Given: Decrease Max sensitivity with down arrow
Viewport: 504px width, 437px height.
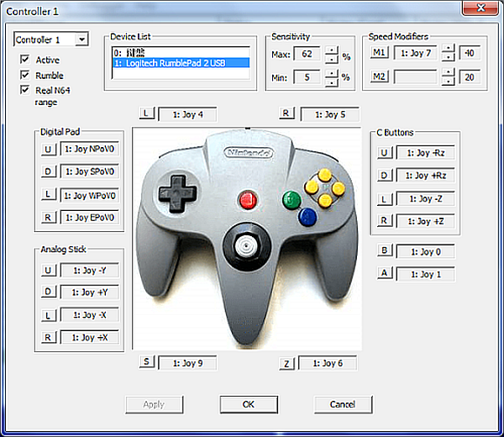Looking at the screenshot, I should (332, 59).
